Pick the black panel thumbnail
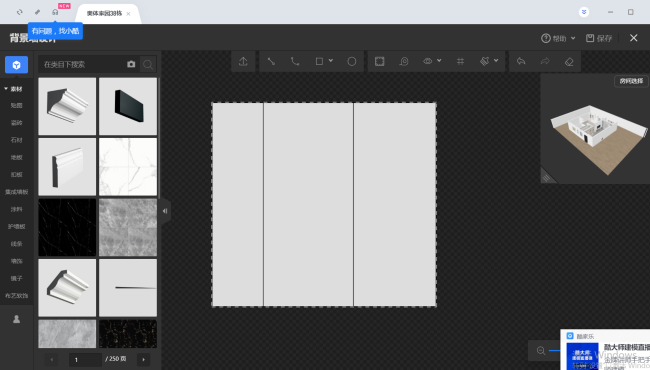 (x=128, y=106)
